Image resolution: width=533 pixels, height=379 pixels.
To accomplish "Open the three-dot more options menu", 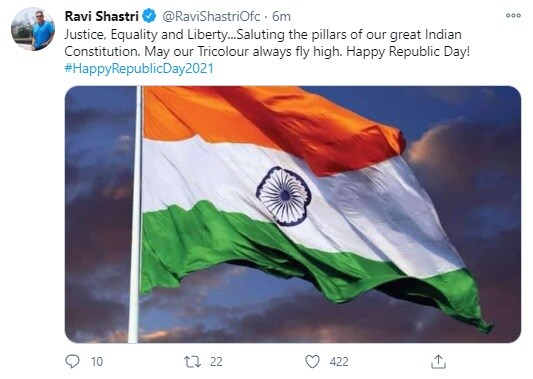I will tap(513, 15).
